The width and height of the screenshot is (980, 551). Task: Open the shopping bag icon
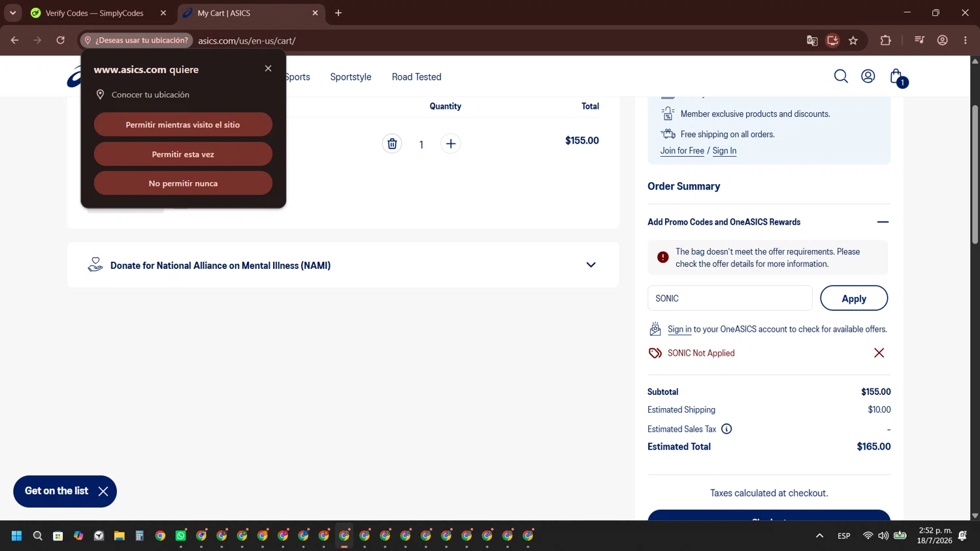coord(898,77)
